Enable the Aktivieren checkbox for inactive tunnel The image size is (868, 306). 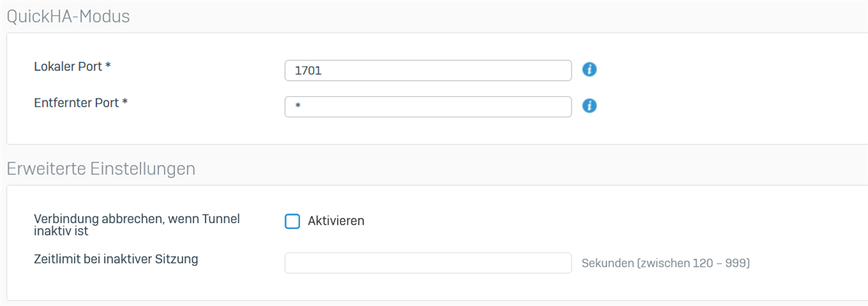(292, 221)
